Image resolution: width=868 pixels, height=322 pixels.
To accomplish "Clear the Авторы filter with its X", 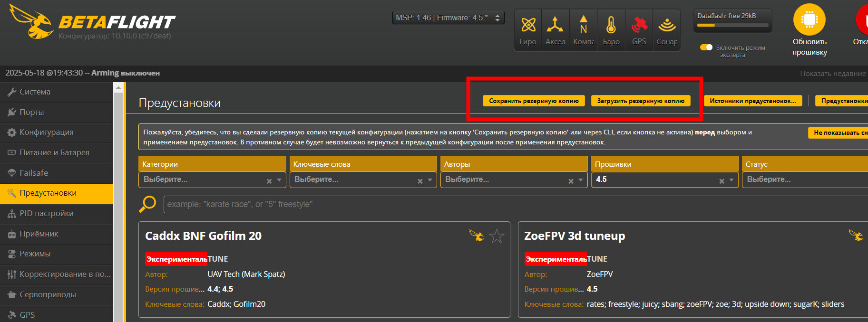I will (x=571, y=181).
